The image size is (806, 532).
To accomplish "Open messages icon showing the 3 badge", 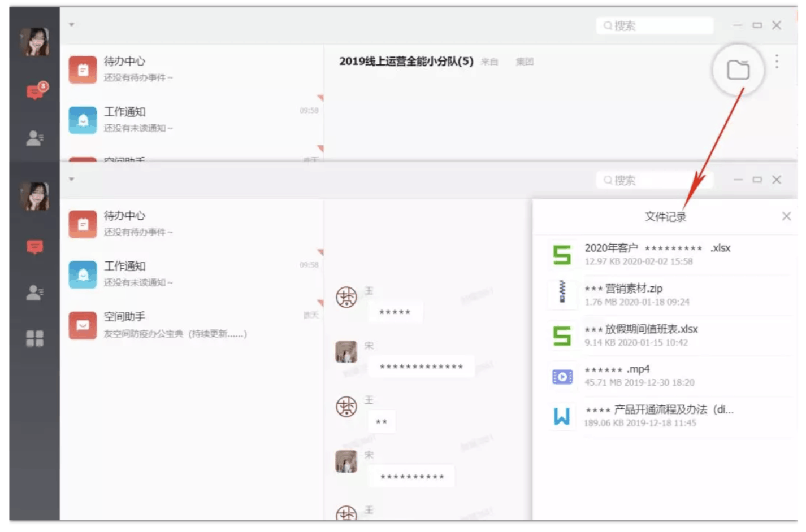I will tap(36, 91).
